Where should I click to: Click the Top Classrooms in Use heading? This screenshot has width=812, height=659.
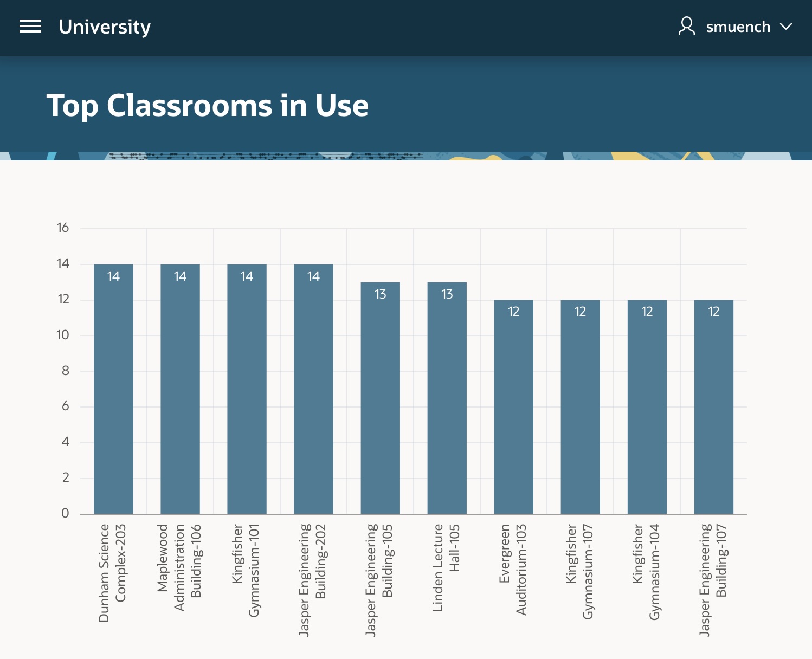point(208,105)
